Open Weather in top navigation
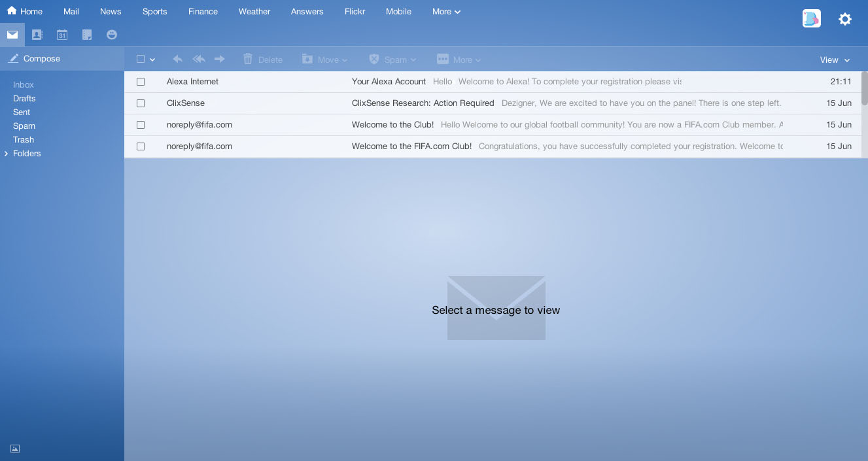868x461 pixels. [x=254, y=11]
